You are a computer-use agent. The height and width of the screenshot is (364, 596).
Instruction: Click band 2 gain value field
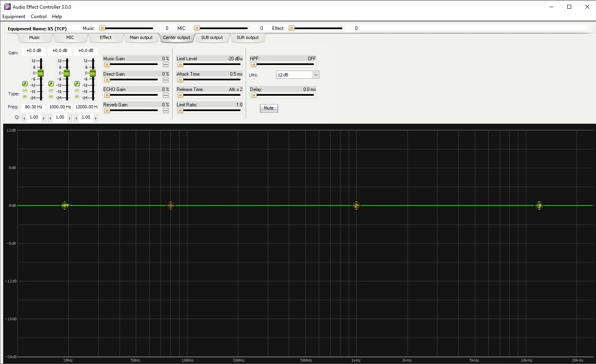[60, 51]
